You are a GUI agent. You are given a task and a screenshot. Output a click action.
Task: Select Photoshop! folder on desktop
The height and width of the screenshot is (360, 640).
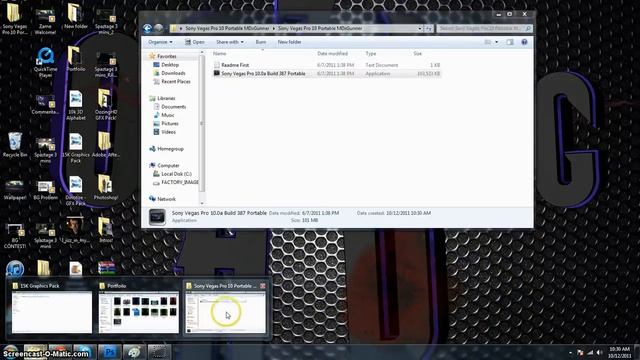pos(106,188)
